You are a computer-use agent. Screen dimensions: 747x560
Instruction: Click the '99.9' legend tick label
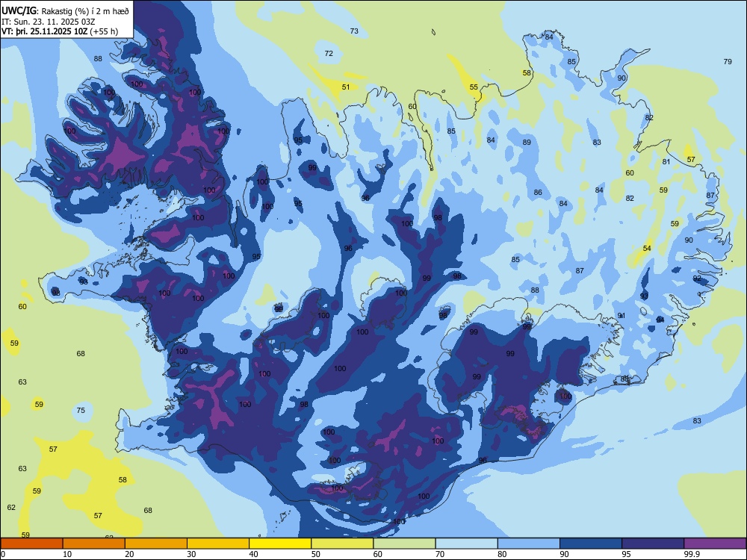point(691,554)
